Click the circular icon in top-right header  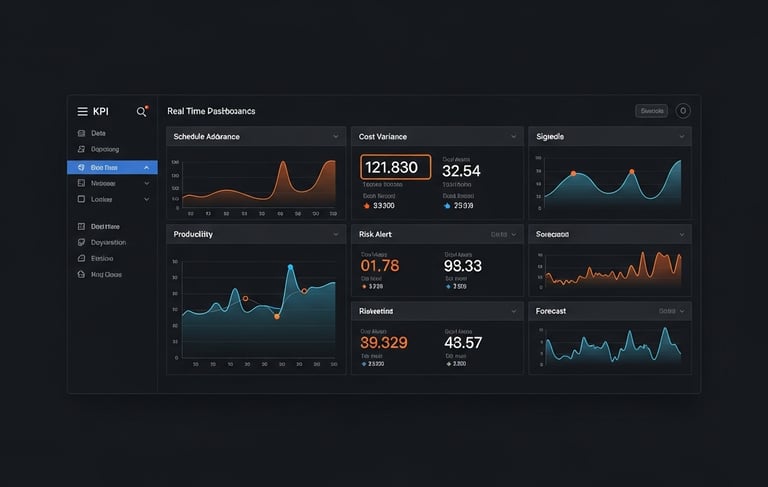tap(683, 111)
